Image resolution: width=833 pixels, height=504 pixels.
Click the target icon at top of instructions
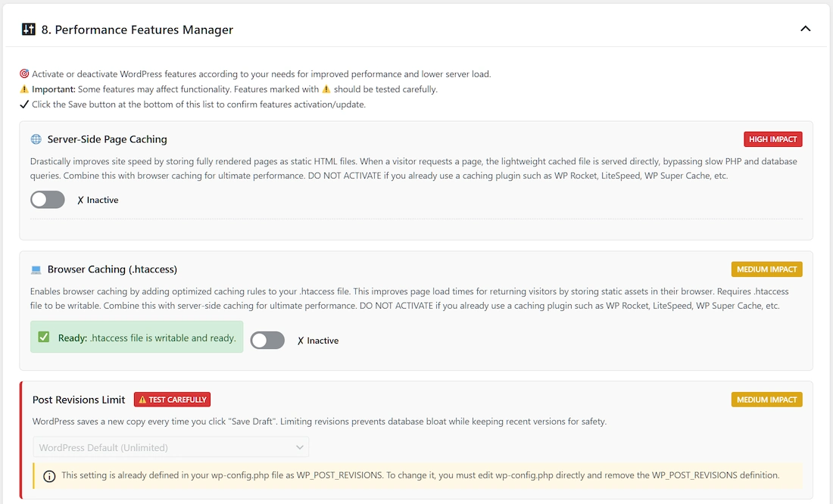[24, 74]
